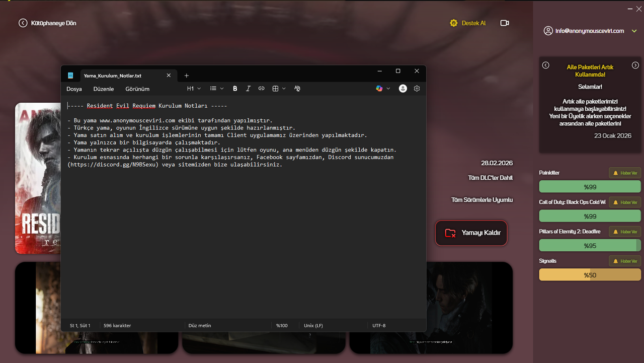Click the Resident Evil cover art
The width and height of the screenshot is (644, 363).
(38, 178)
